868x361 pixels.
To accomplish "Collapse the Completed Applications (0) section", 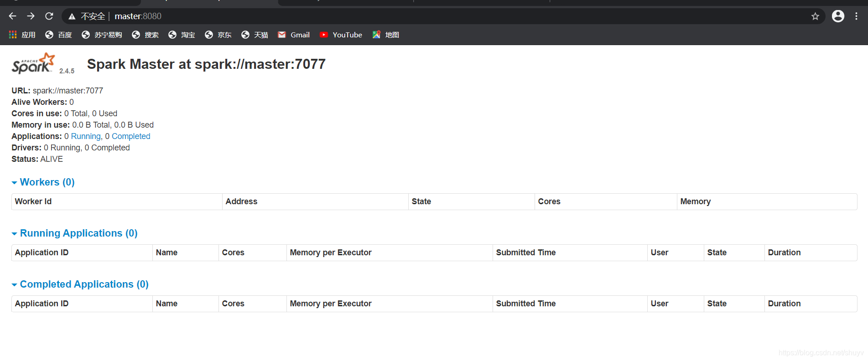I will pos(80,284).
